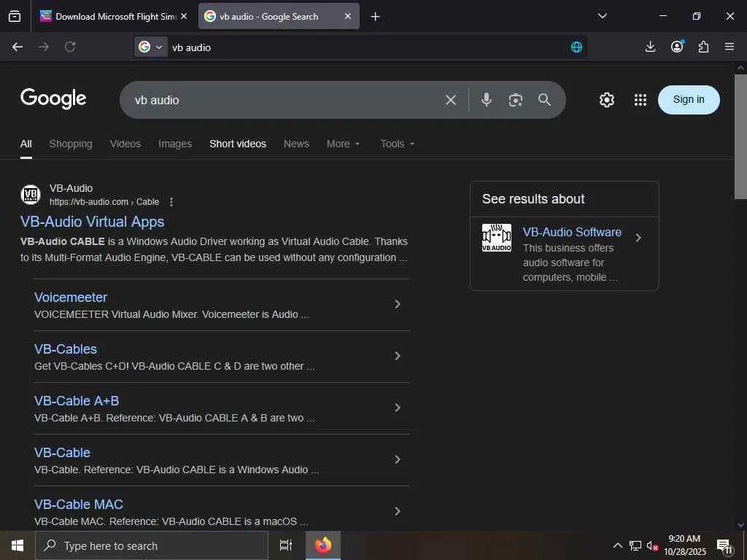Clear the Google search query
This screenshot has width=747, height=560.
[x=450, y=100]
